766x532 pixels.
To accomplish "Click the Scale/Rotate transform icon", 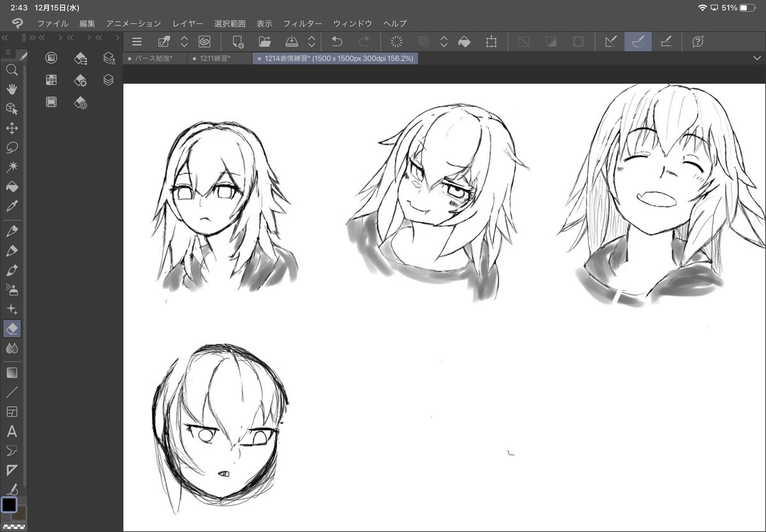I will [491, 42].
